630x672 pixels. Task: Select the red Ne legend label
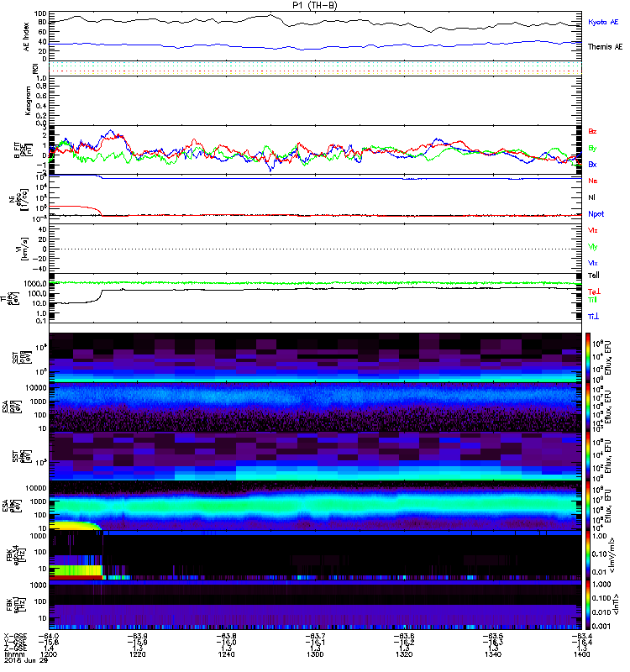593,181
